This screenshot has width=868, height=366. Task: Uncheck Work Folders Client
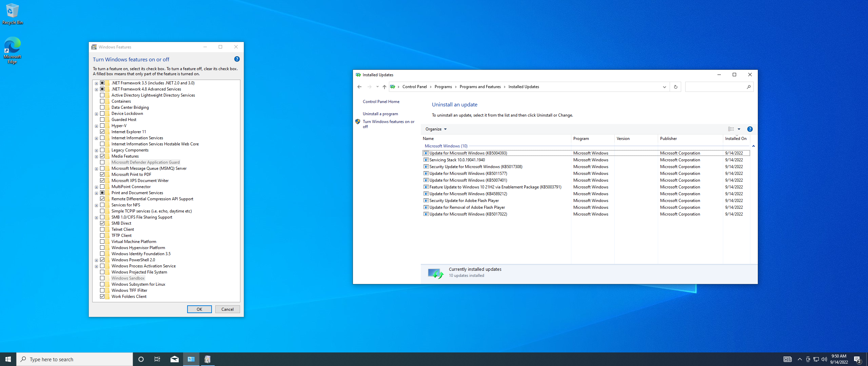pyautogui.click(x=102, y=297)
